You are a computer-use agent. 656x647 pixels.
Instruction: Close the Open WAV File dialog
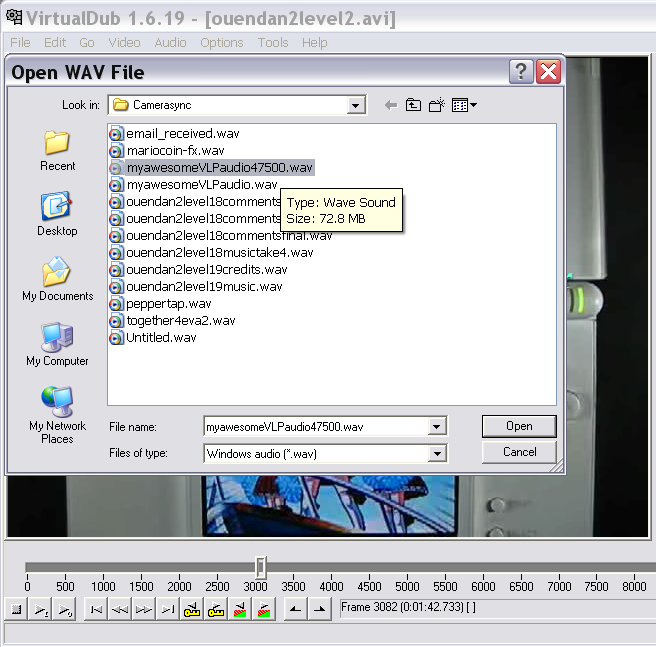(x=548, y=72)
